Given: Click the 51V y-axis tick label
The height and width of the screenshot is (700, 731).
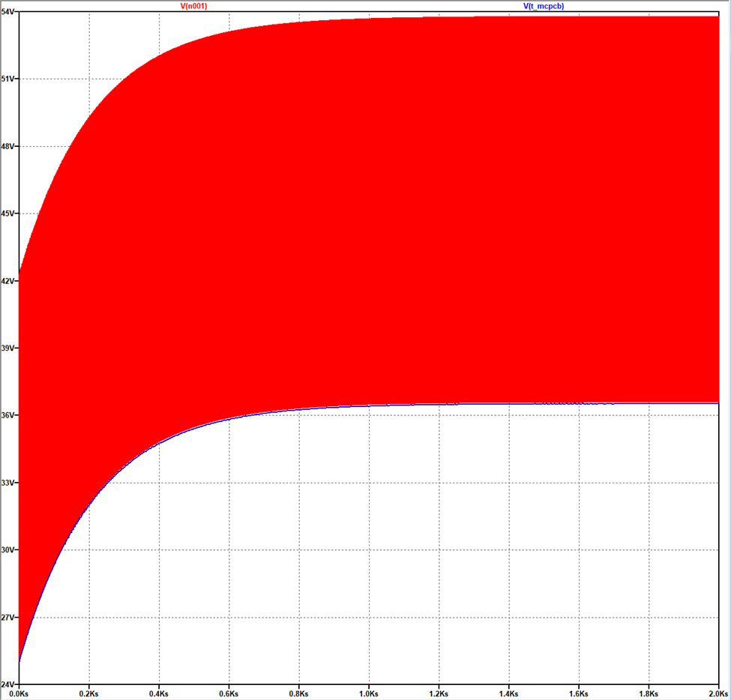Looking at the screenshot, I should [x=9, y=79].
